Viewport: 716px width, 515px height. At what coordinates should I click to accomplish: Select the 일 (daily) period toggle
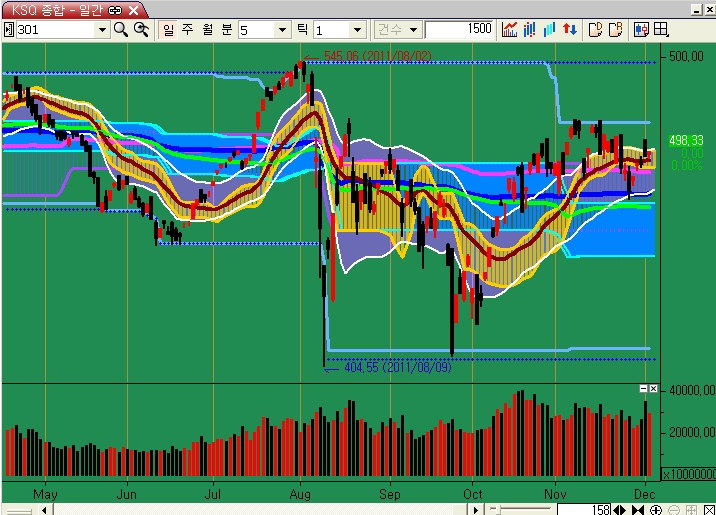167,29
